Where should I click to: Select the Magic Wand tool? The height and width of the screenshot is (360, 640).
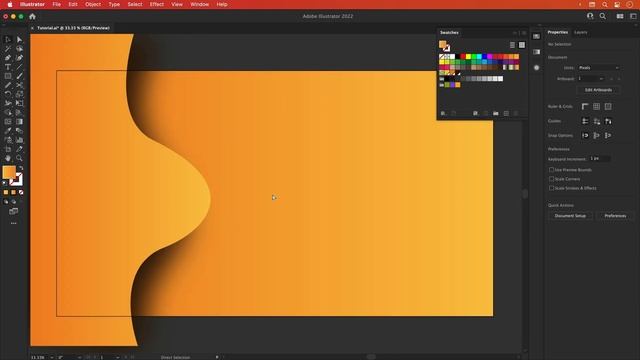[x=8, y=49]
